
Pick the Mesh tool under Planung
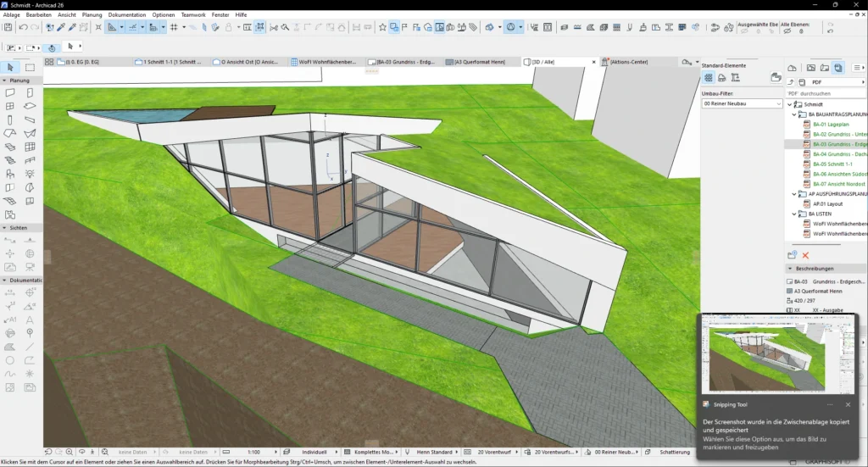[10, 201]
